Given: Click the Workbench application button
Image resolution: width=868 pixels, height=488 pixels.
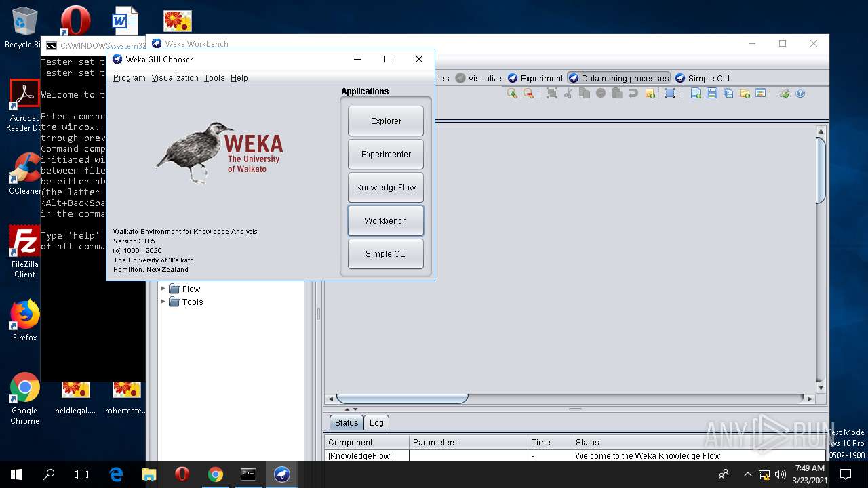Looking at the screenshot, I should [x=386, y=221].
